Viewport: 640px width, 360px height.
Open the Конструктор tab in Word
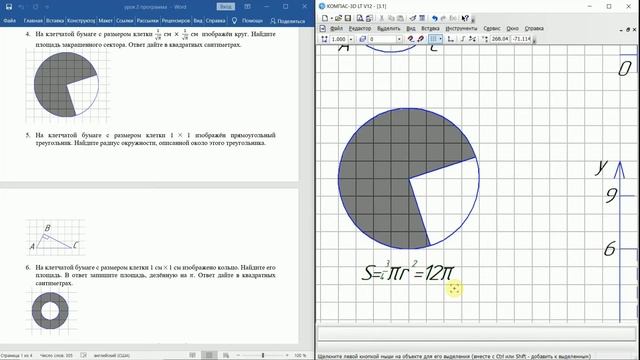click(x=81, y=20)
